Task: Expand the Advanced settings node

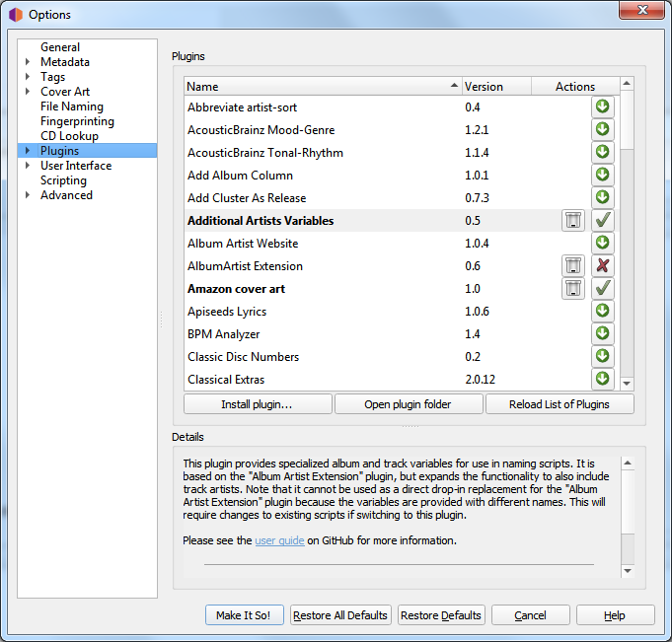Action: (28, 195)
